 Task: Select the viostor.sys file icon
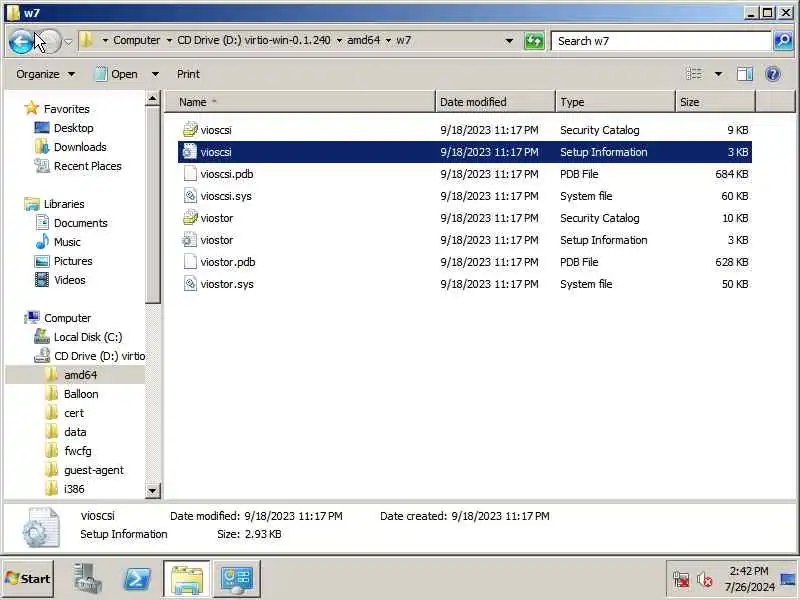tap(190, 283)
